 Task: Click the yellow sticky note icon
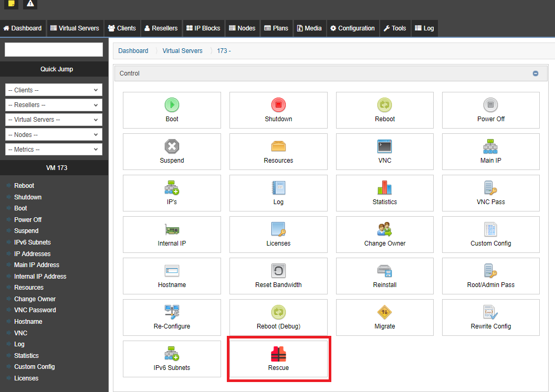pos(12,4)
